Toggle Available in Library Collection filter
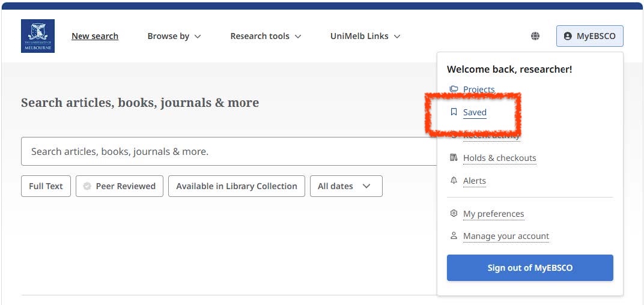Viewport: 644px width, 305px height. [x=237, y=186]
